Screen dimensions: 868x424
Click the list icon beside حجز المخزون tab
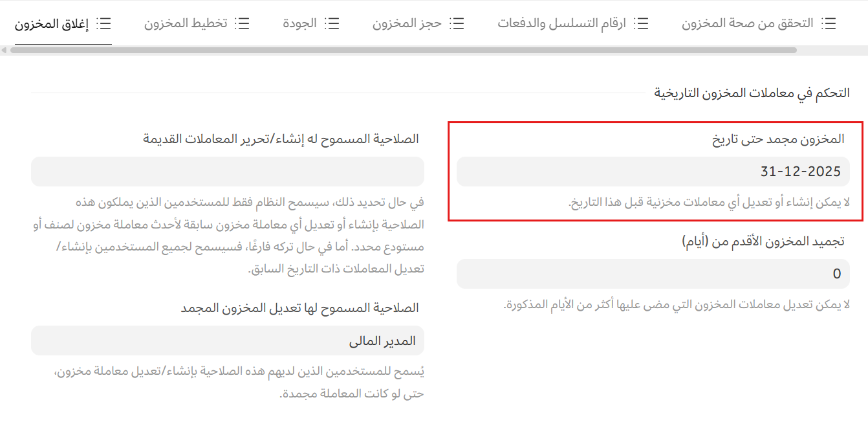pyautogui.click(x=457, y=24)
